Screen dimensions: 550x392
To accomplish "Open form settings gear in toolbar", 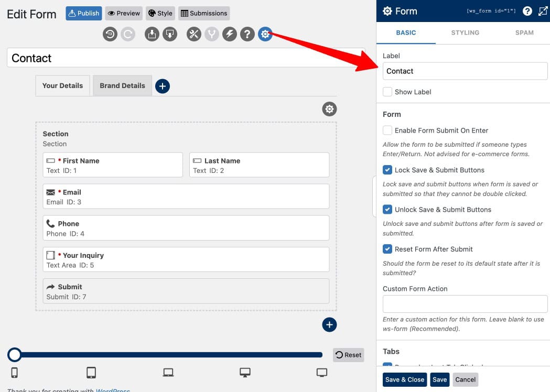I will tap(265, 34).
